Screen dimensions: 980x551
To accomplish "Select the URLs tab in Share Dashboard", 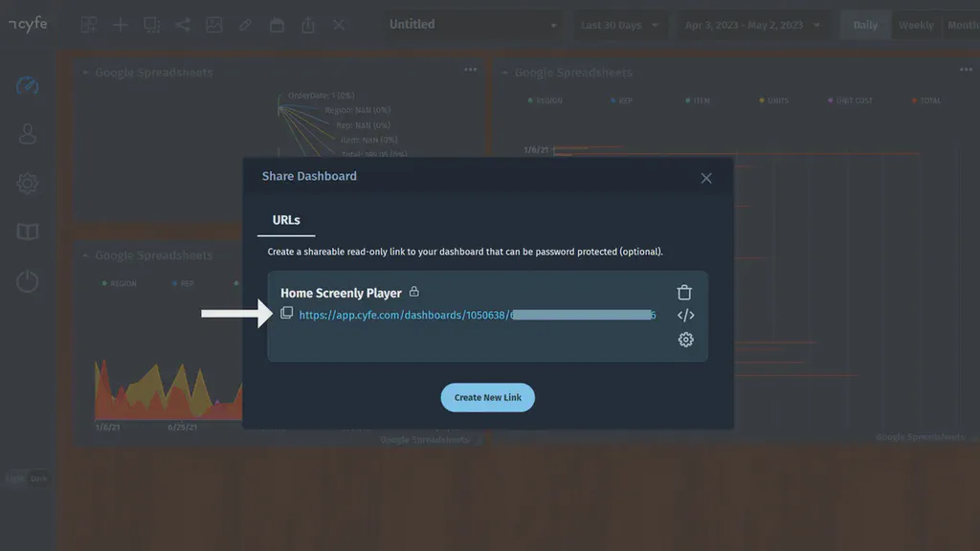I will click(x=285, y=219).
